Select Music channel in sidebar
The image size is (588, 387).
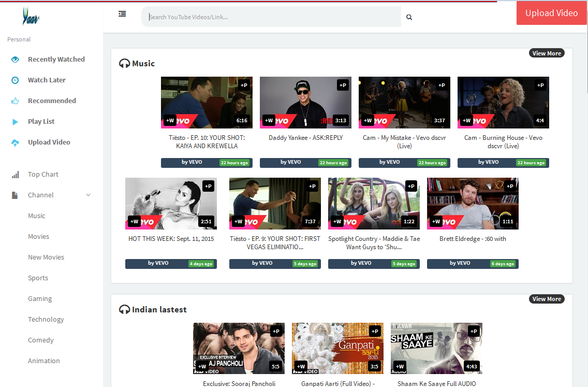pyautogui.click(x=36, y=216)
